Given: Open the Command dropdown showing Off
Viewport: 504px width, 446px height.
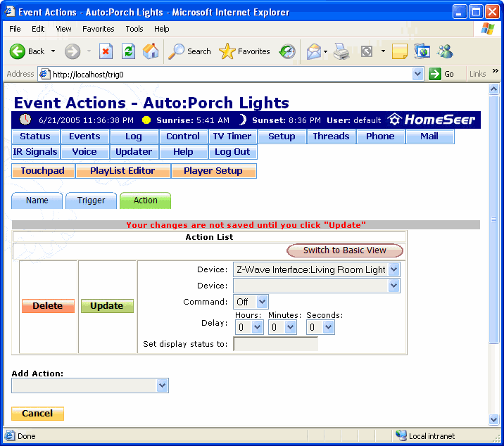Looking at the screenshot, I should coord(263,302).
